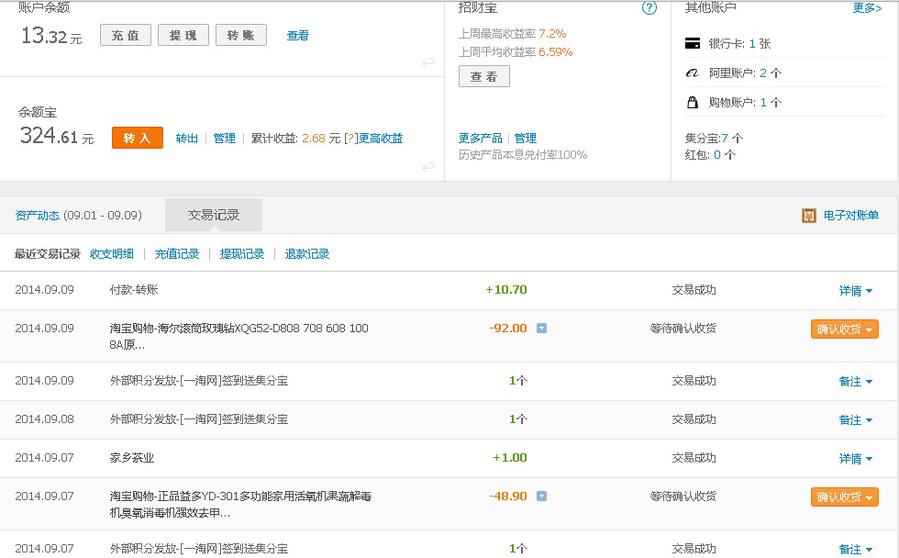Expand amount dropdown arrow beside -92.00

(x=541, y=328)
